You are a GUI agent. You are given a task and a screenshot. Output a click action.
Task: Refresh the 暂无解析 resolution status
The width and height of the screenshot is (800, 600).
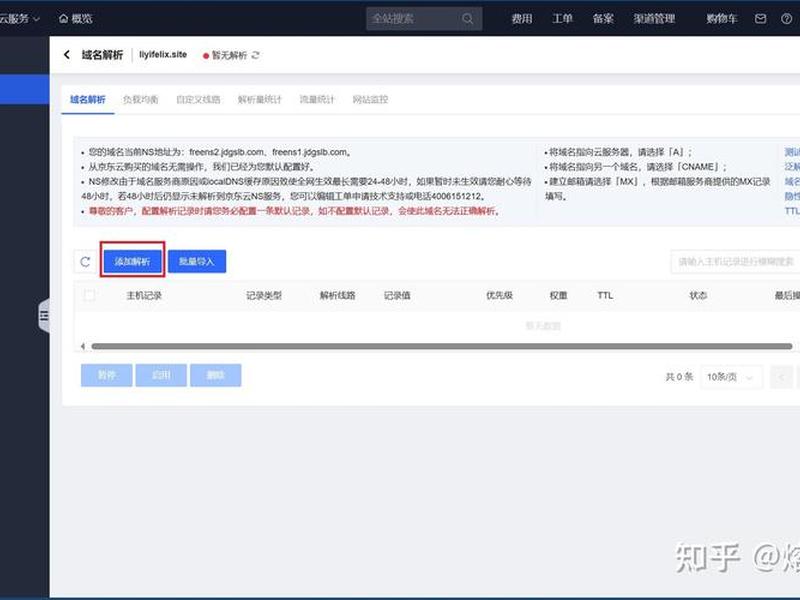(255, 55)
